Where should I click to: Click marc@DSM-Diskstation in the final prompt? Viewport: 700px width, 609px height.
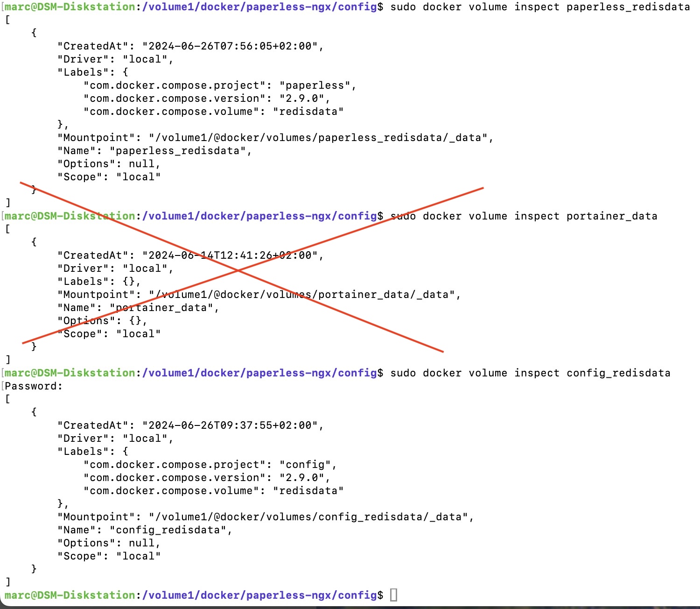tap(70, 595)
